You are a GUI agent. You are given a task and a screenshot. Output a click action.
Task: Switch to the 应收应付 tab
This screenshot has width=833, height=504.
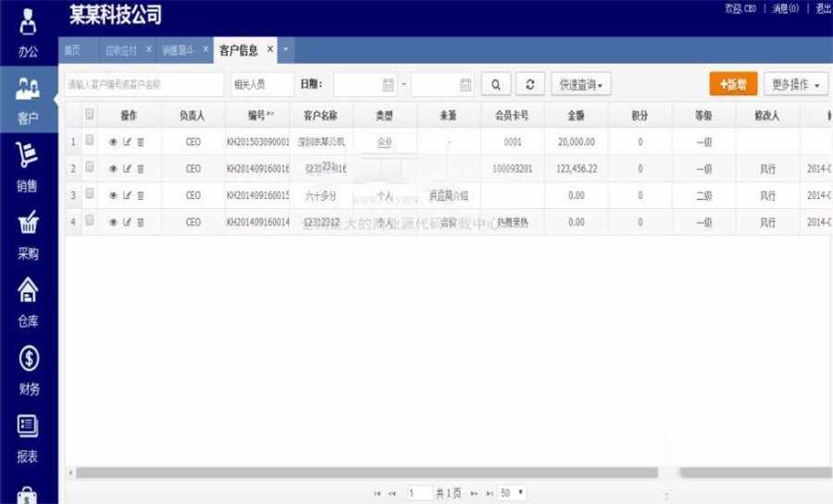pos(121,50)
